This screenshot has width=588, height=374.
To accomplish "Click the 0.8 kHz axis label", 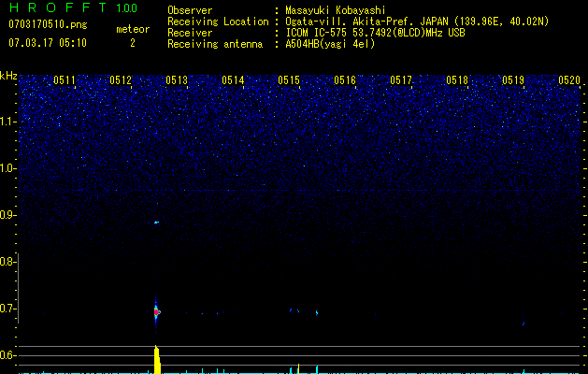I will click(x=7, y=262).
